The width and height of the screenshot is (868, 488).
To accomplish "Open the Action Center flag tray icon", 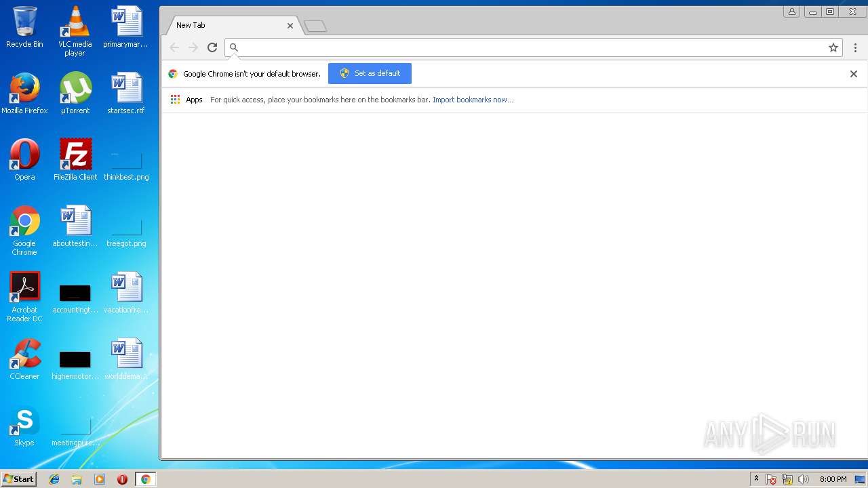I will tap(771, 479).
